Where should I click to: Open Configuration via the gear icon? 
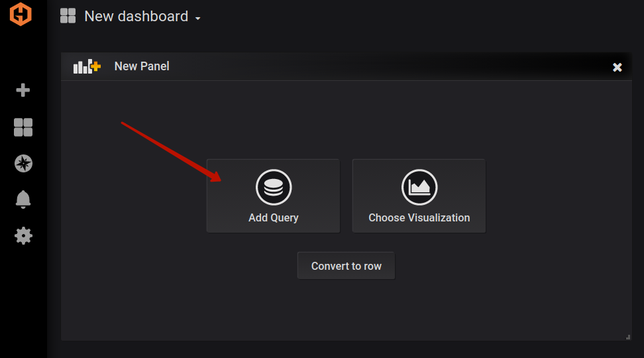[23, 235]
